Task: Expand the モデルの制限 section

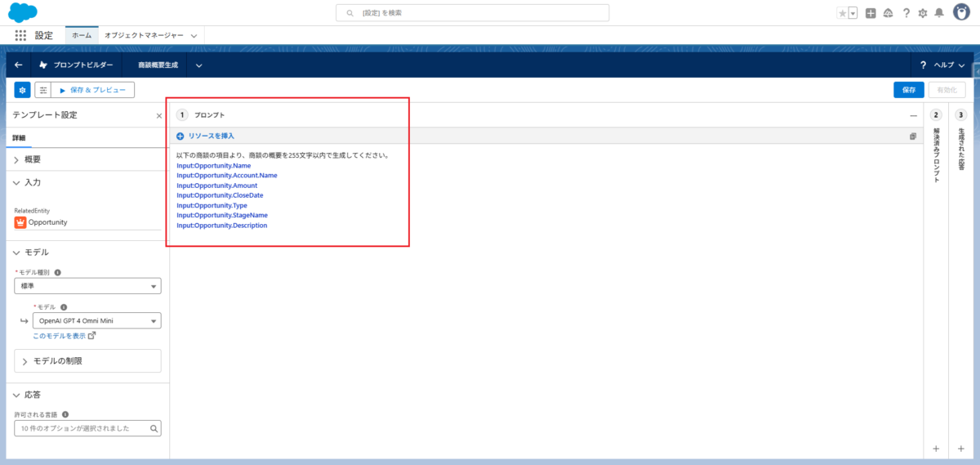Action: [57, 361]
